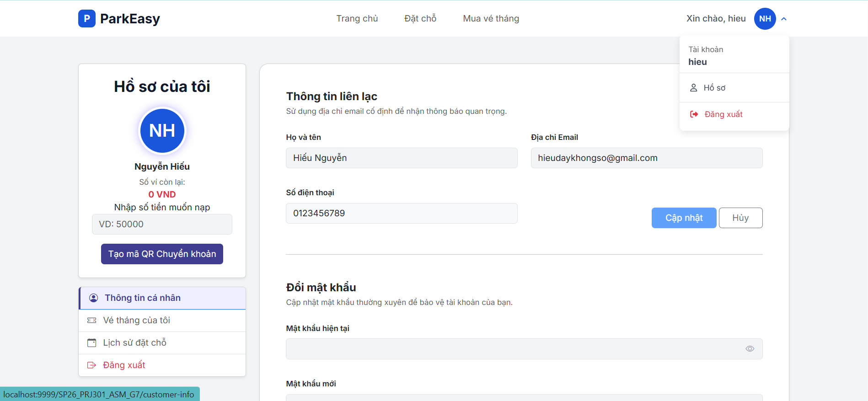Click the ParkEasy blue P logo icon
This screenshot has height=401, width=868.
86,19
